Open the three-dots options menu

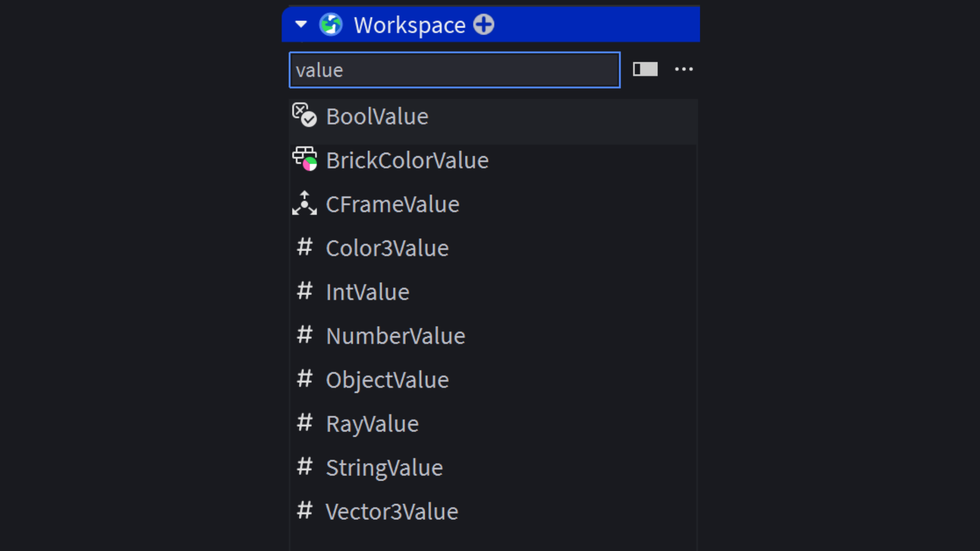[683, 69]
